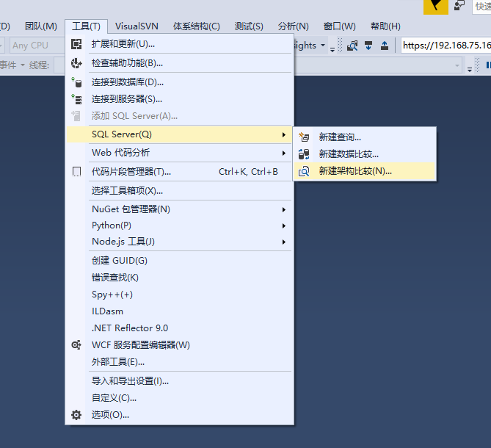
Task: Choose 创建 GUID(G) entry
Action: 179,261
